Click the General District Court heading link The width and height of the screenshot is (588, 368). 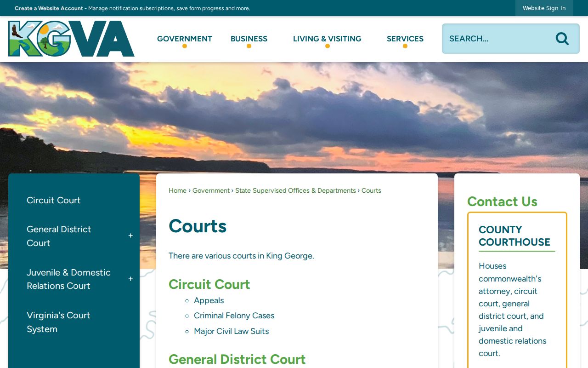(237, 359)
